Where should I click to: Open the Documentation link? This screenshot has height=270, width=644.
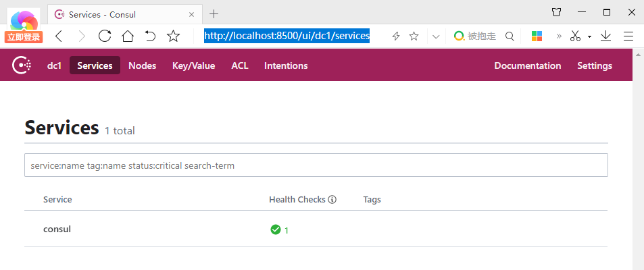coord(527,65)
